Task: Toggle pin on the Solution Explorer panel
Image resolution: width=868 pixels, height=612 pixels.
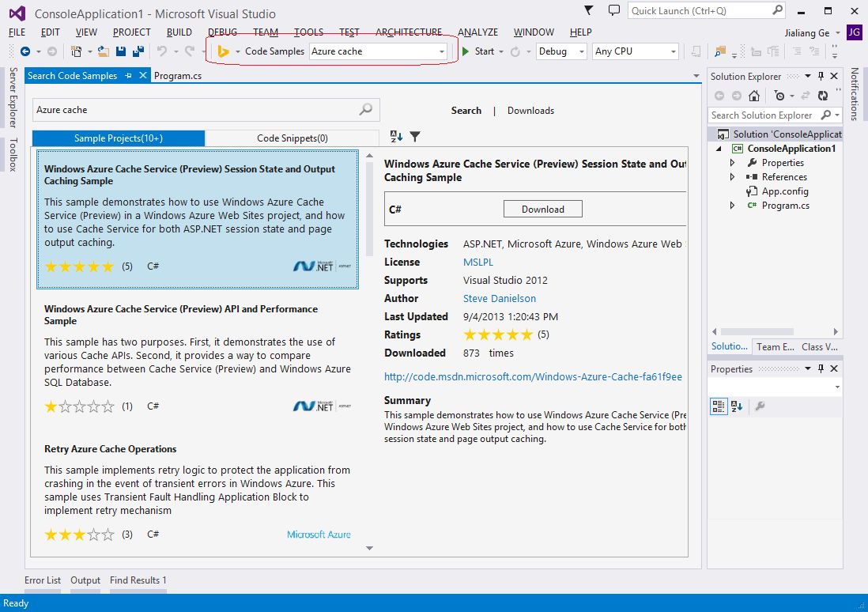Action: [x=821, y=77]
